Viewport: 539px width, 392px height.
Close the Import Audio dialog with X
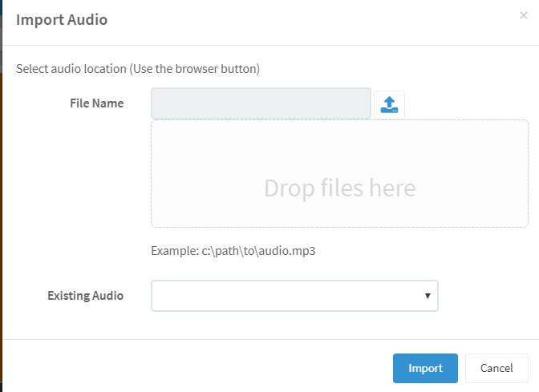[x=524, y=15]
